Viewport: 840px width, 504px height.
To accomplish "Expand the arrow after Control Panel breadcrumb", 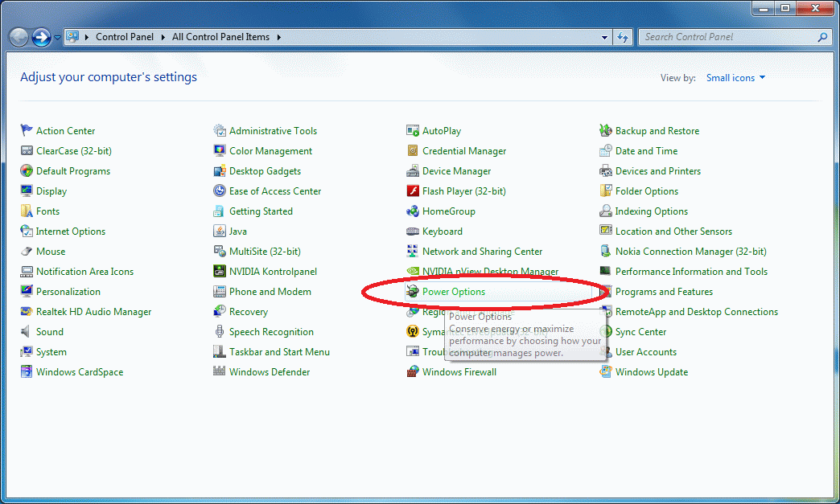I will (163, 37).
